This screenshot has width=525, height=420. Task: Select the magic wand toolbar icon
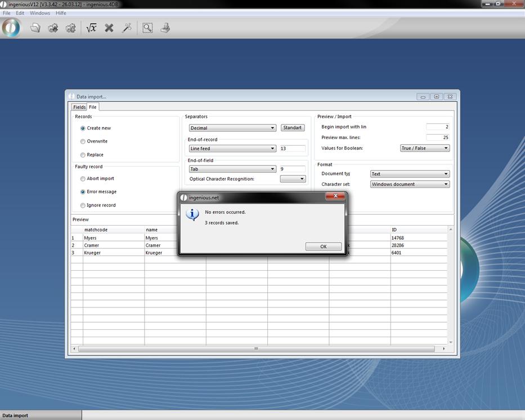tap(127, 28)
